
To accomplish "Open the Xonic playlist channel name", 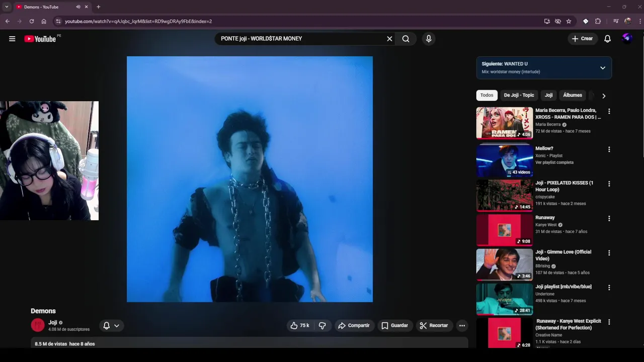I will [x=540, y=156].
